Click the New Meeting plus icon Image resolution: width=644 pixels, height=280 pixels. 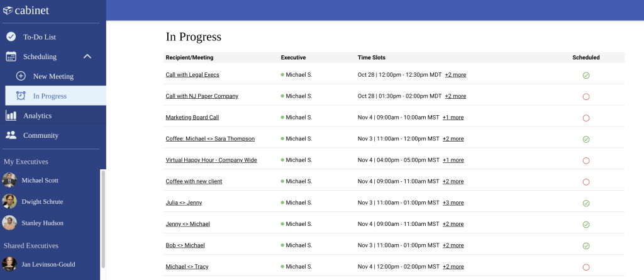coord(21,76)
